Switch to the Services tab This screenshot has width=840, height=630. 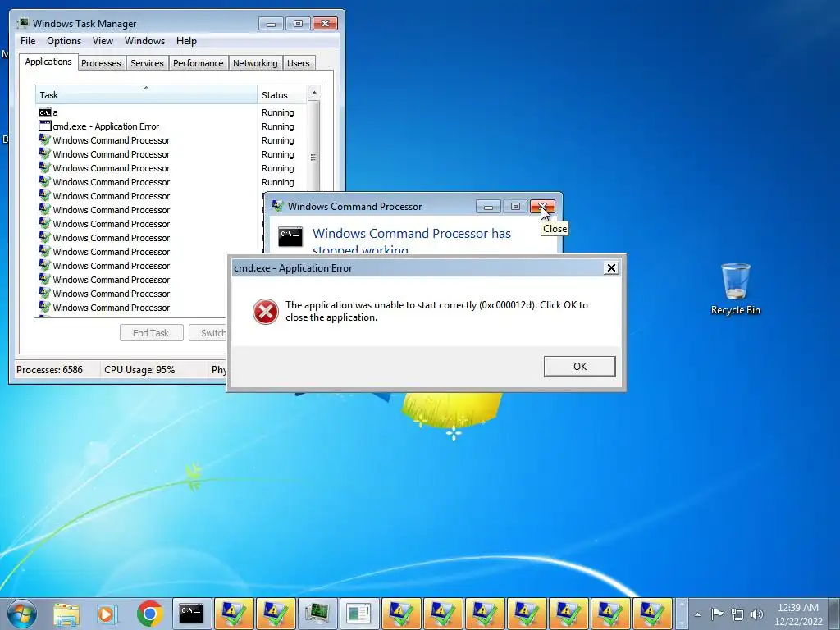click(x=147, y=63)
